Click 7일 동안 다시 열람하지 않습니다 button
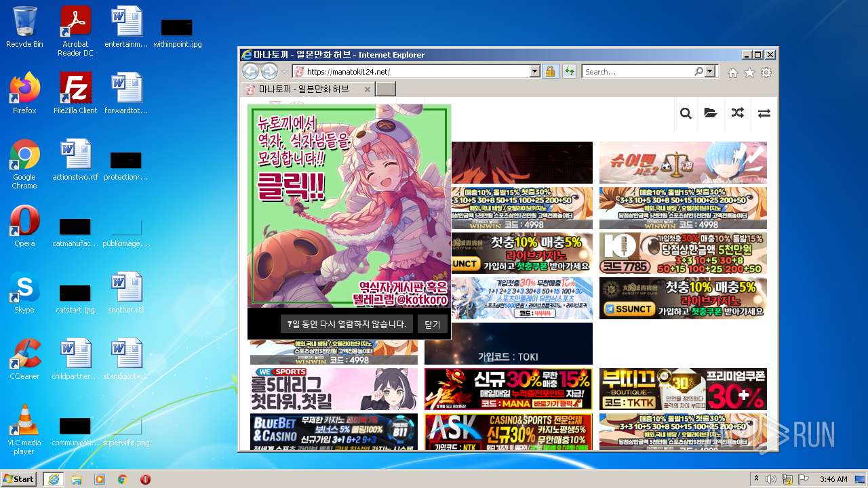 click(347, 324)
